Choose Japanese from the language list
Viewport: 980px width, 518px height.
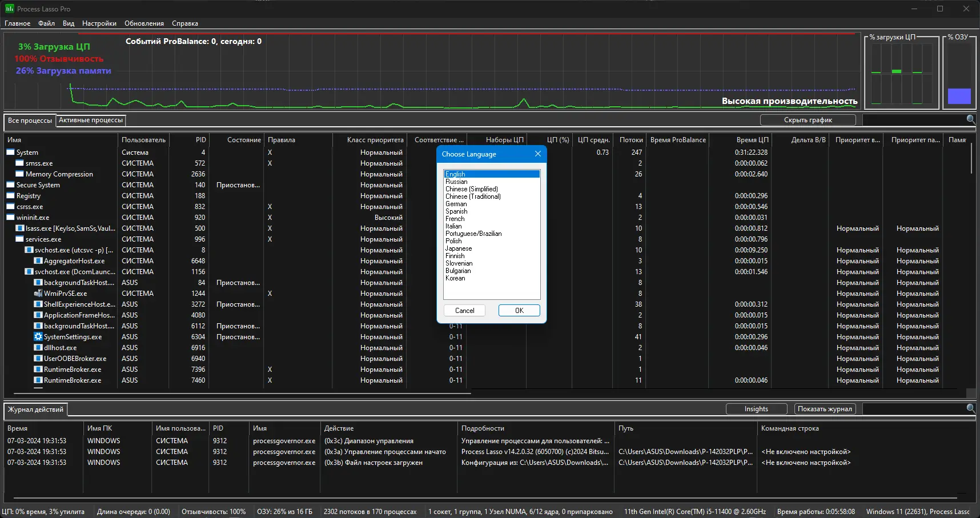tap(459, 248)
